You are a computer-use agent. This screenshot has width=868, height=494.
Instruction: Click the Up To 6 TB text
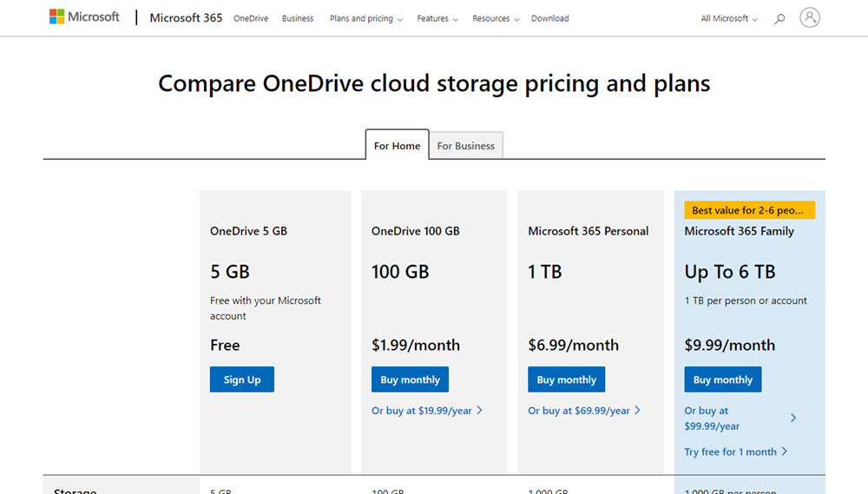[730, 272]
